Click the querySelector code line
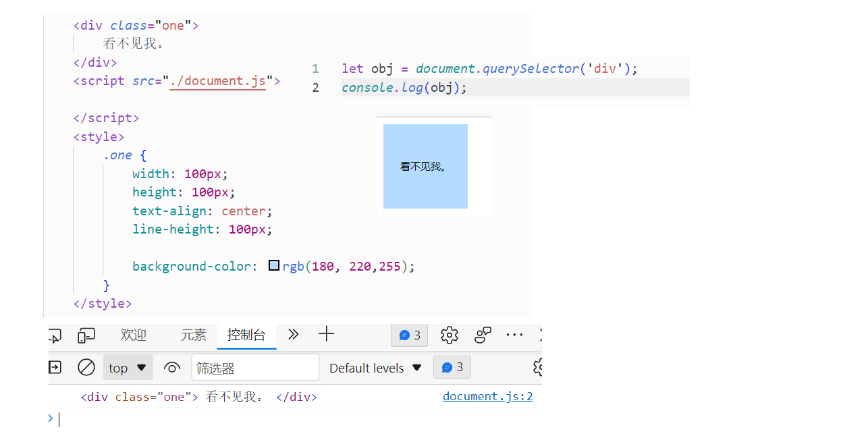868x438 pixels. coord(489,69)
